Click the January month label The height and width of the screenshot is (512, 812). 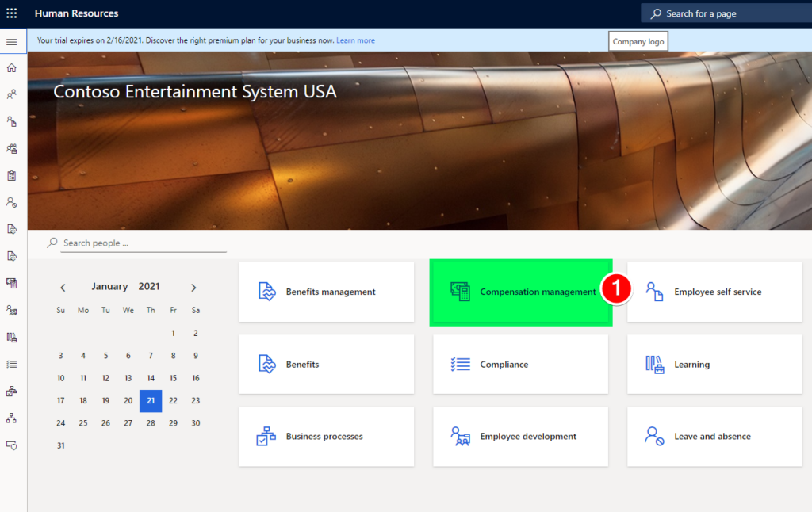coord(109,286)
